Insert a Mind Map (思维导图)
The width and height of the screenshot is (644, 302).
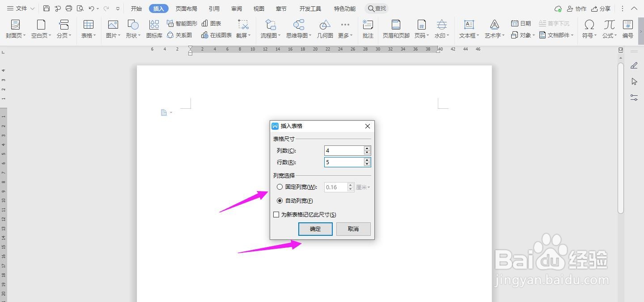[x=299, y=29]
